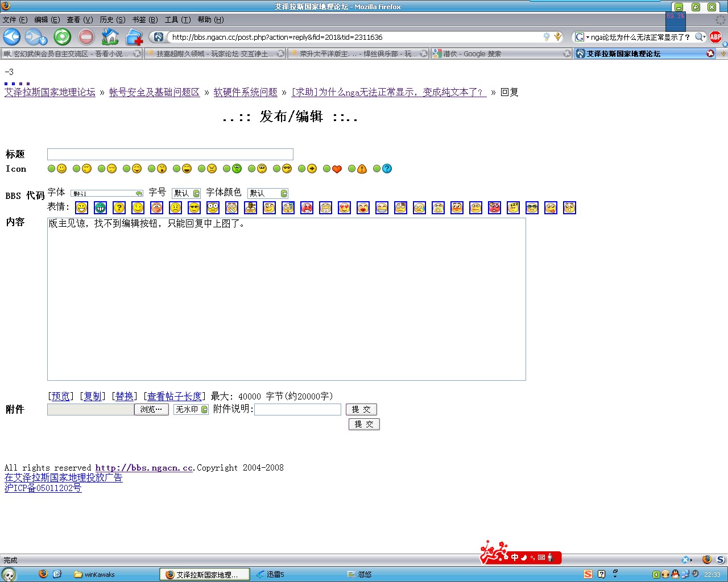Image resolution: width=728 pixels, height=582 pixels.
Task: Open the 帮助 menu
Action: (210, 19)
